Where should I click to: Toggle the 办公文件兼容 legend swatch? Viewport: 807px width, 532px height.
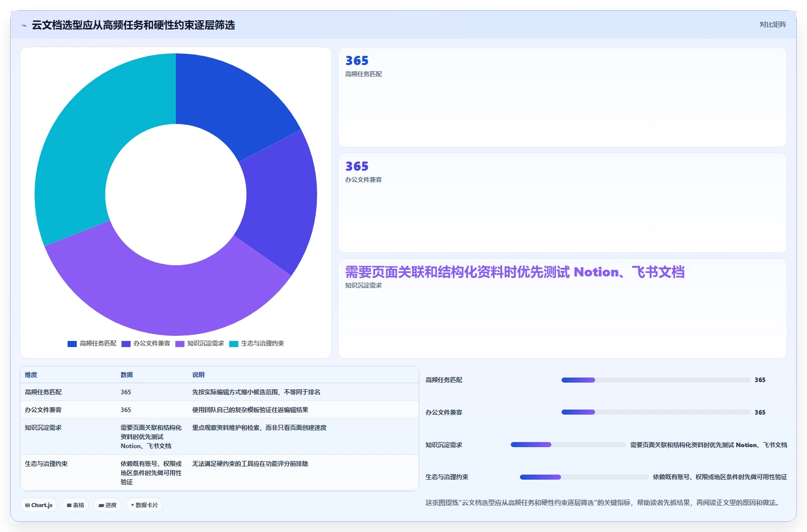coord(126,343)
